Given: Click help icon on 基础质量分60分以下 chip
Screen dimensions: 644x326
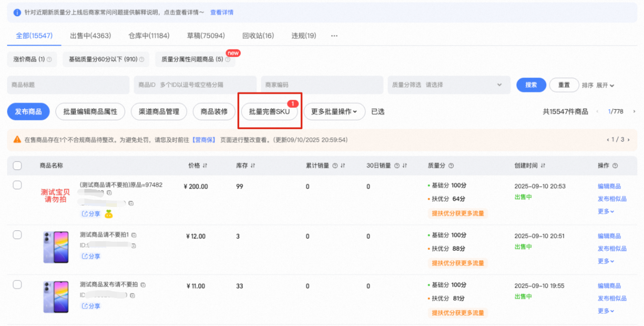Looking at the screenshot, I should 141,59.
